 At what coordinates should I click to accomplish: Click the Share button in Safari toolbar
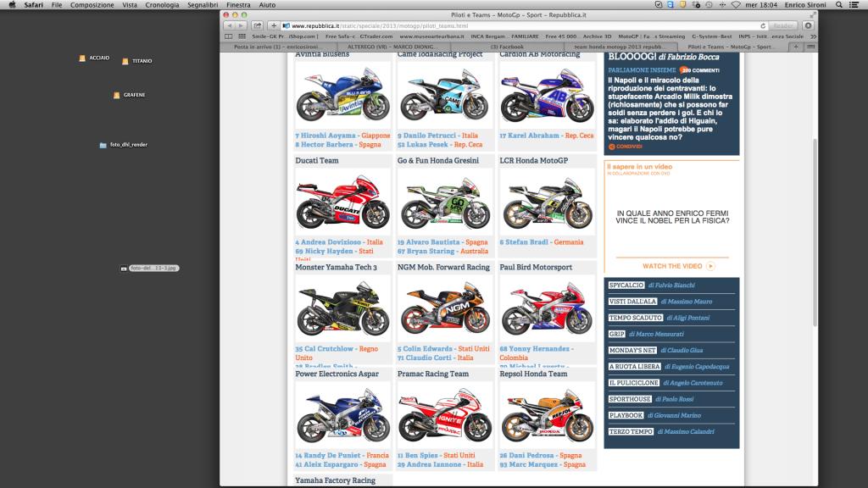coord(258,25)
